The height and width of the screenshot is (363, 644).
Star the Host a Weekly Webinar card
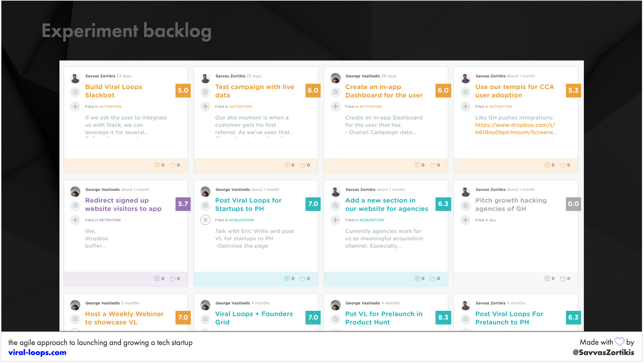75,319
